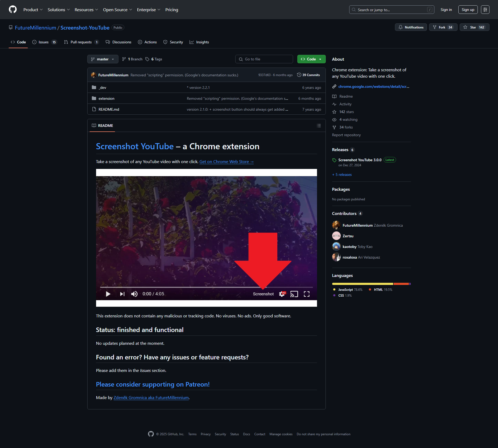View the 6 Tags list

[x=154, y=59]
